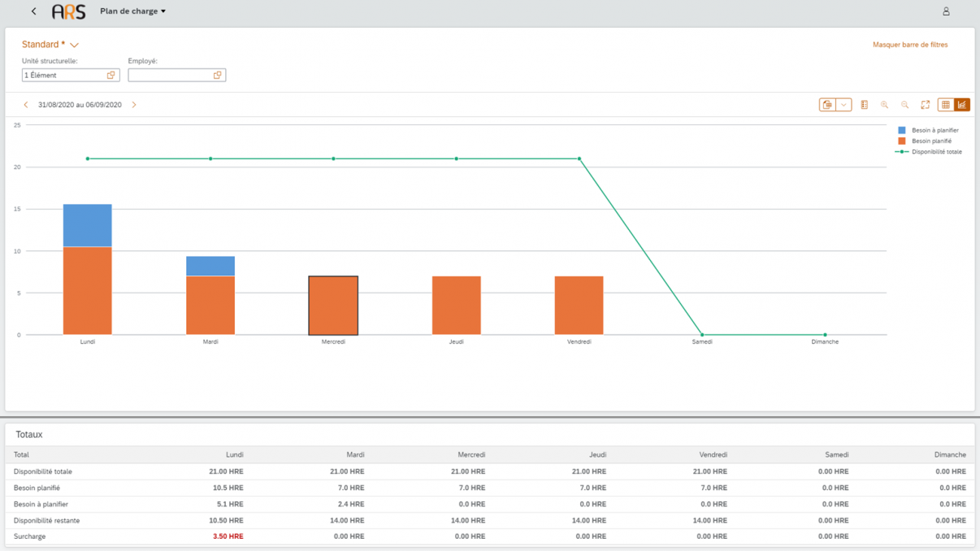Switch to table view
The width and height of the screenshot is (980, 551).
click(945, 105)
